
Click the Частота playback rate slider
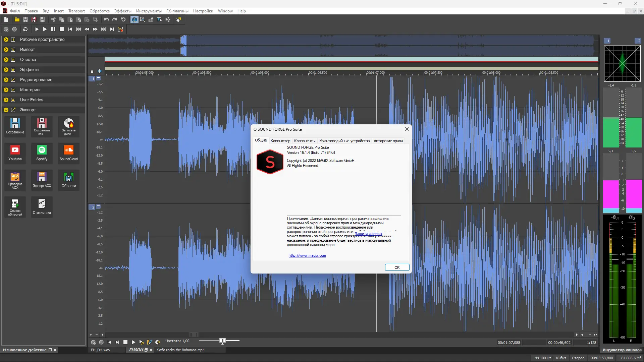point(222,341)
